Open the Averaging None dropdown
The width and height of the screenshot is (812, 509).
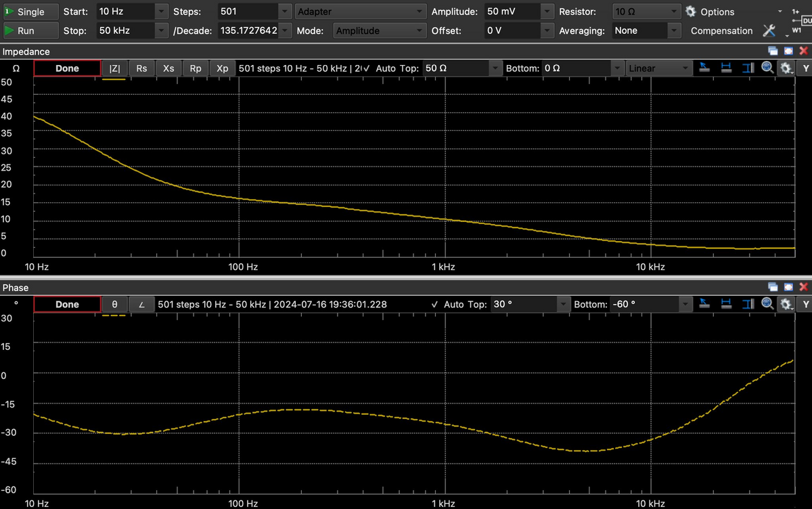673,30
